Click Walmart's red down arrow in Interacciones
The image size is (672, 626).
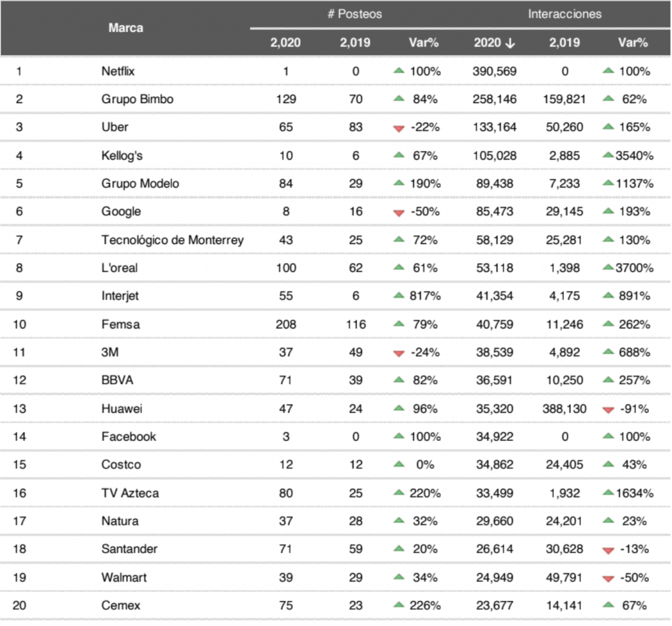[x=608, y=578]
